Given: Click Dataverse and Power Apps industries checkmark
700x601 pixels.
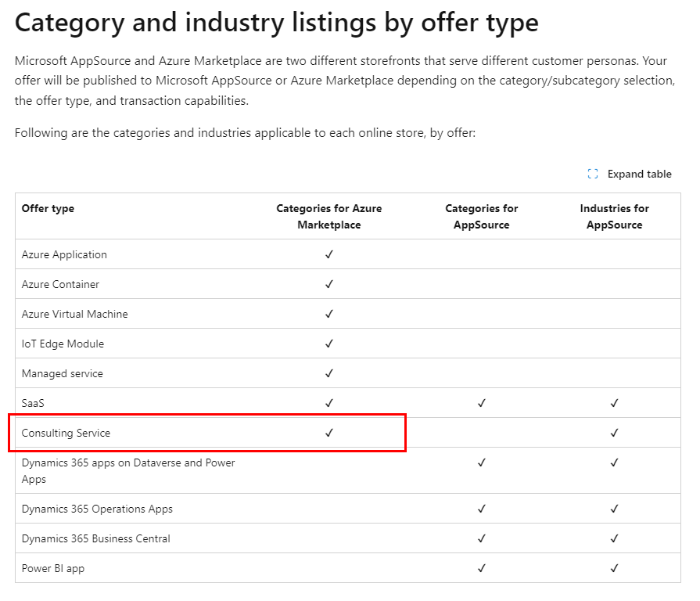Looking at the screenshot, I should 614,462.
